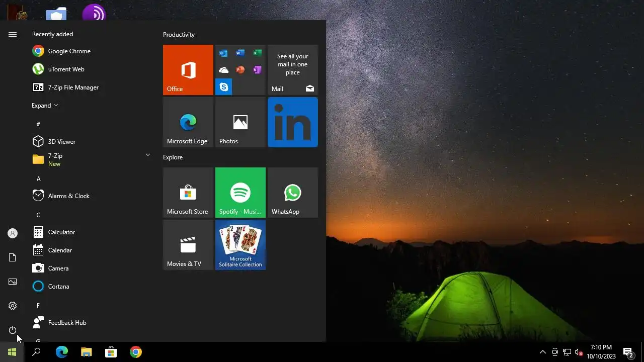This screenshot has width=644, height=362.
Task: Click the network icon in the tray
Action: click(x=567, y=352)
